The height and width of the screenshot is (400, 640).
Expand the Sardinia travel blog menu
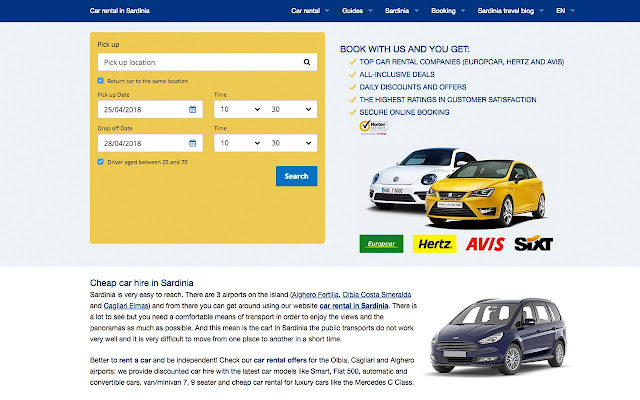pyautogui.click(x=511, y=11)
